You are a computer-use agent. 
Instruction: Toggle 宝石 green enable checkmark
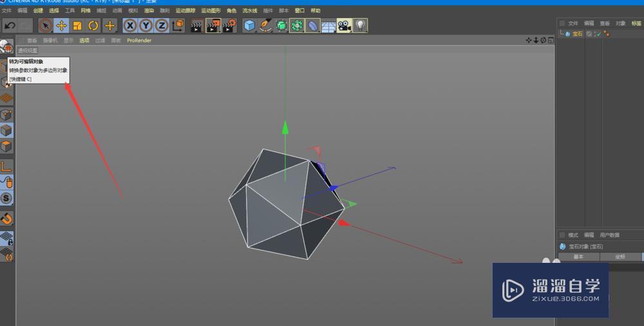tap(599, 34)
